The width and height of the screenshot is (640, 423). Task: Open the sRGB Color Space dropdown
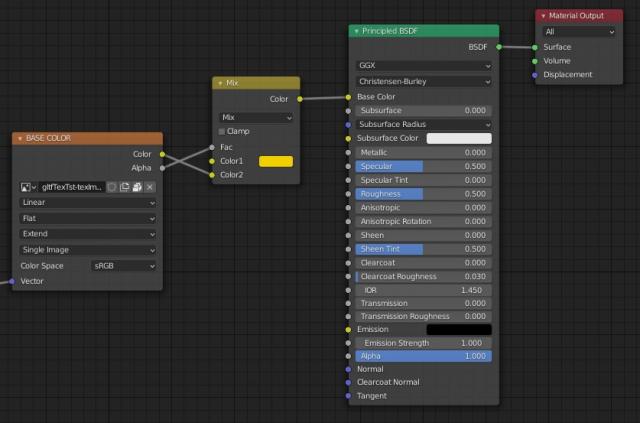(x=124, y=266)
